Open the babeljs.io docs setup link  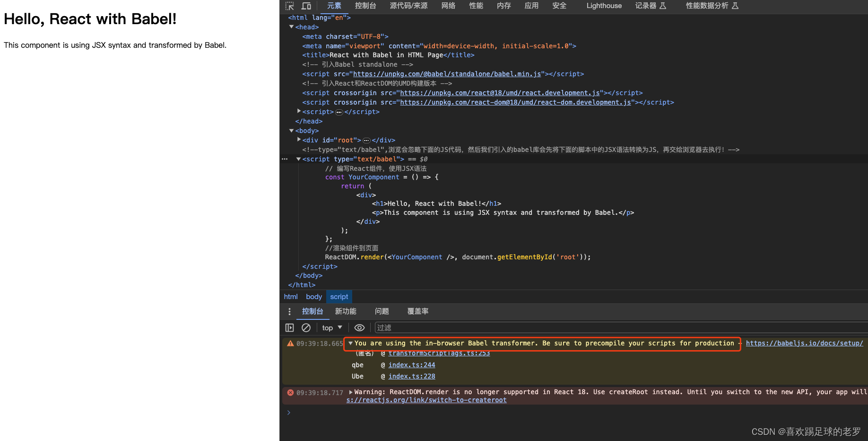[x=804, y=343]
